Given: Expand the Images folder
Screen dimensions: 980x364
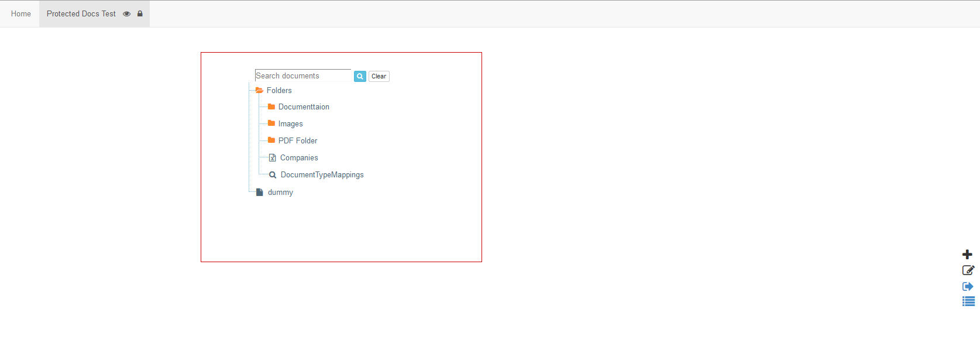Looking at the screenshot, I should (x=271, y=123).
